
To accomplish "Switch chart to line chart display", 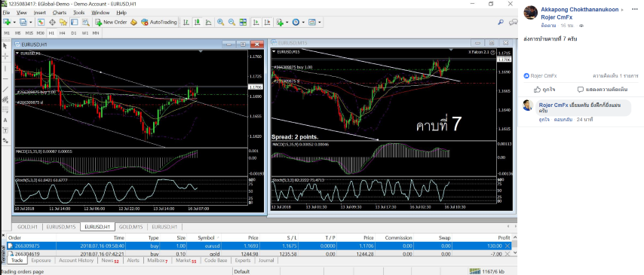I will tap(209, 22).
